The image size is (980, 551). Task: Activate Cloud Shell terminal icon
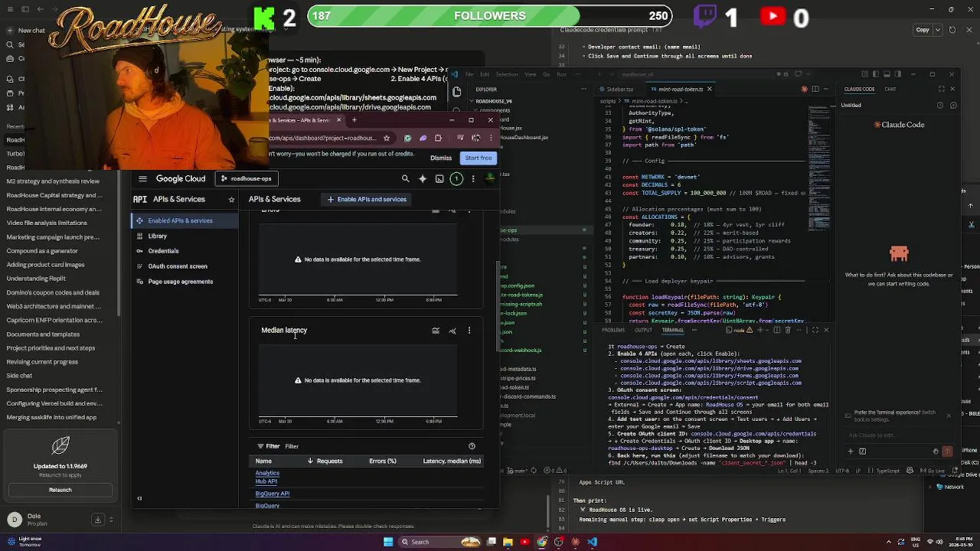(x=439, y=178)
